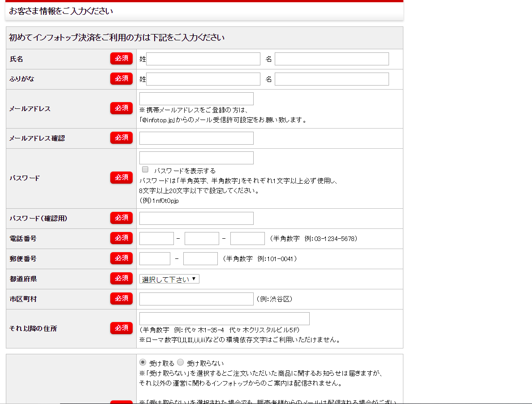532x404 pixels.
Task: Click the (例)1nf0t0pjp password example text
Action: coord(159,201)
